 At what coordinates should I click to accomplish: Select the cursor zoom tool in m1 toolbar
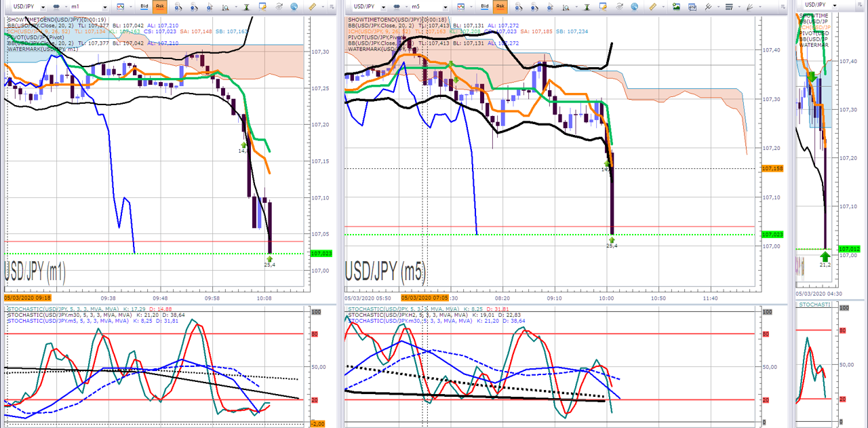(210, 6)
